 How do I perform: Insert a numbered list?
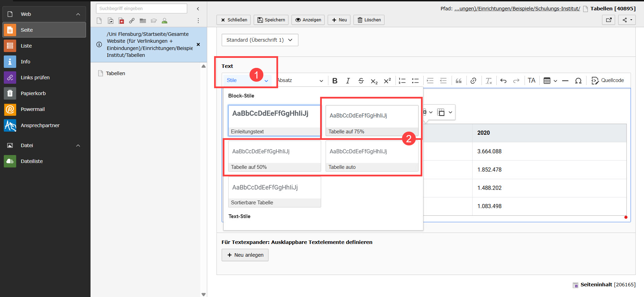click(402, 81)
